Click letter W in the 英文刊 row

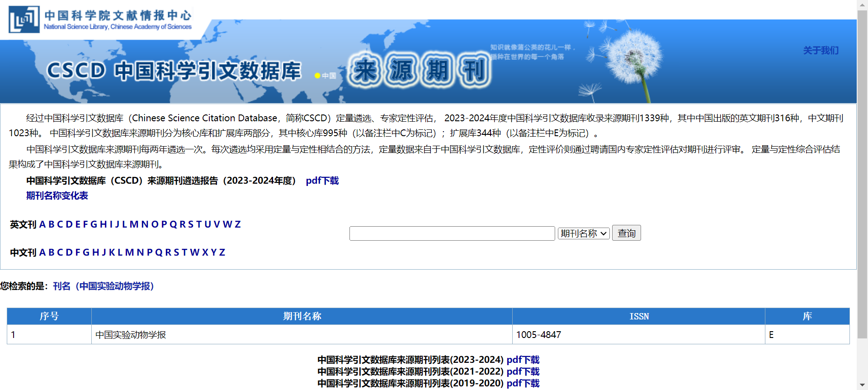tap(227, 224)
